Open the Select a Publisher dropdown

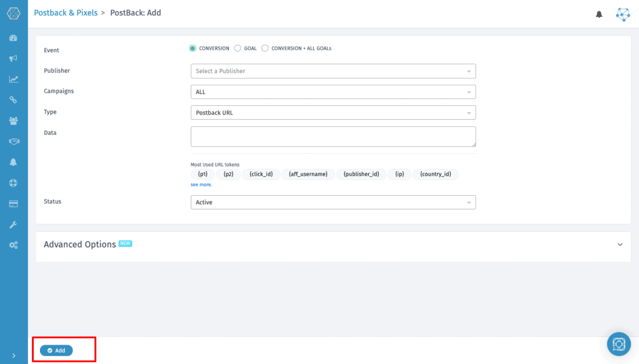click(x=333, y=71)
